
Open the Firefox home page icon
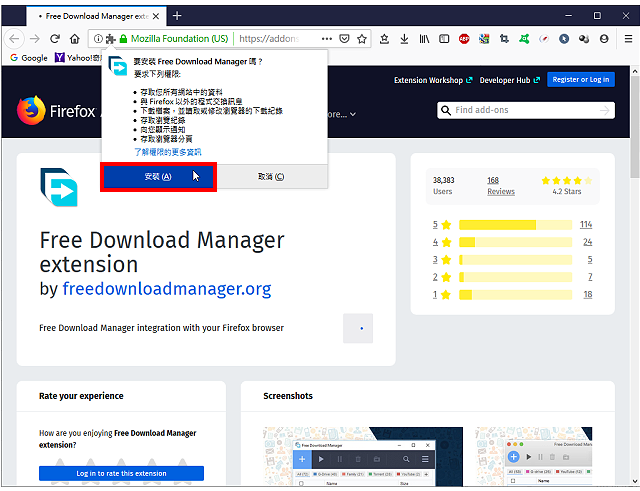click(x=75, y=39)
